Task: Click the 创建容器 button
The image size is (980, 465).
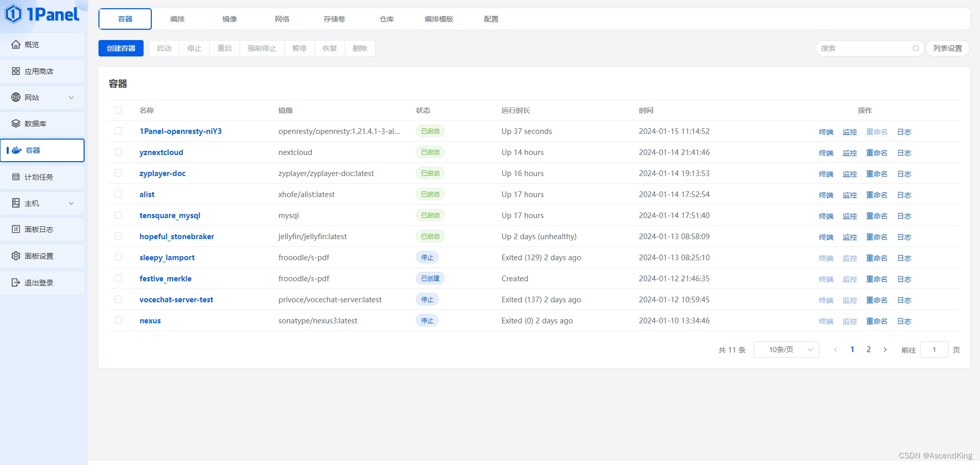Action: 121,48
